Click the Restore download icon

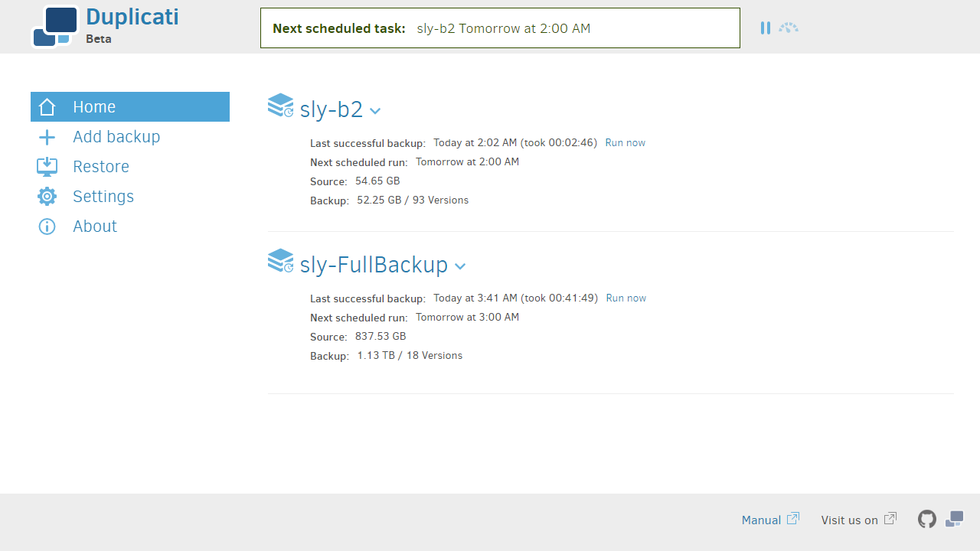(x=47, y=167)
